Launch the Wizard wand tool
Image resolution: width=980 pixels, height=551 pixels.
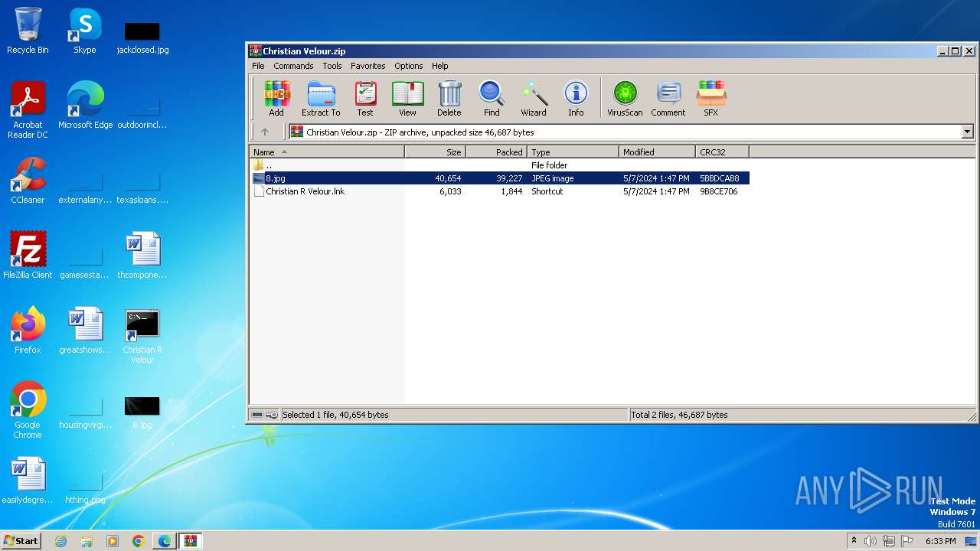pyautogui.click(x=534, y=98)
